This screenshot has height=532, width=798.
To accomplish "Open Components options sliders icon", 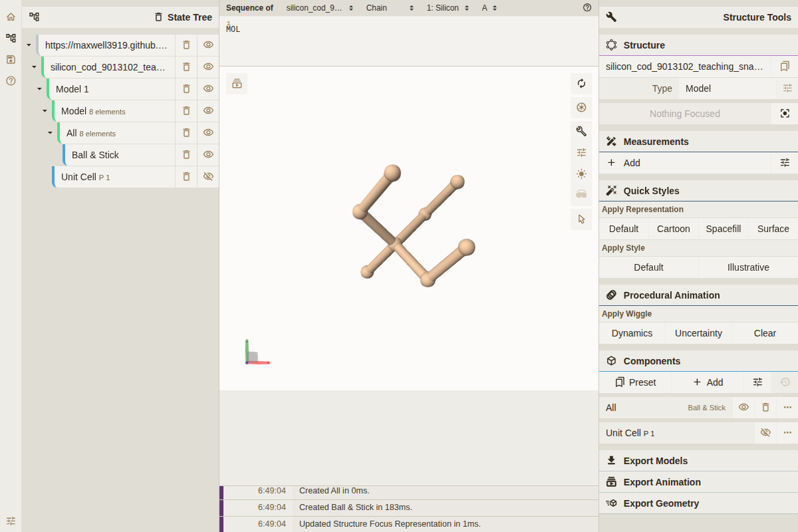I will pos(757,382).
